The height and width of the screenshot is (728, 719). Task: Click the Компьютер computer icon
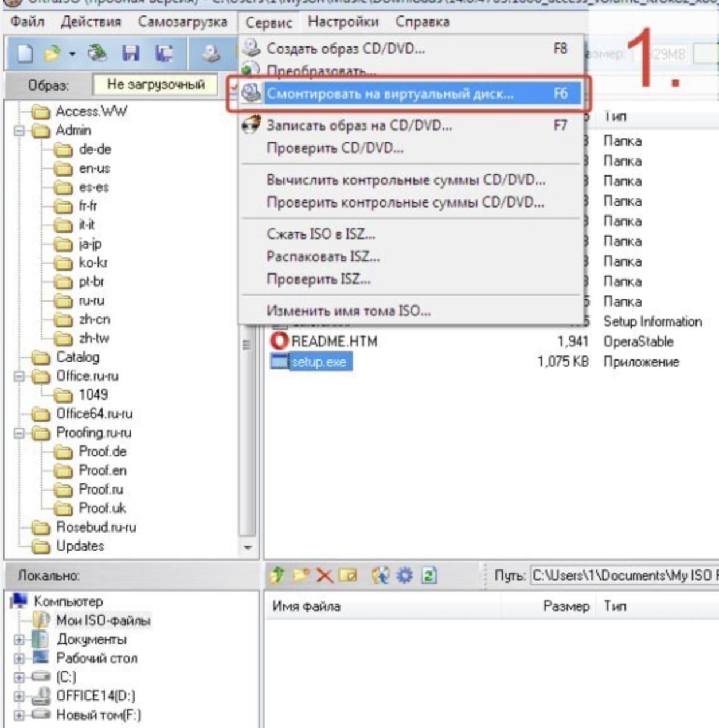pos(19,601)
